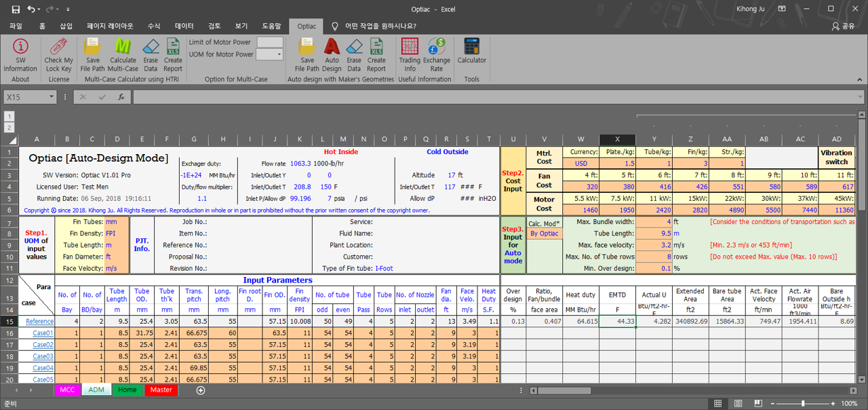Open Exchange Rate tool
This screenshot has width=868, height=410.
coord(437,54)
